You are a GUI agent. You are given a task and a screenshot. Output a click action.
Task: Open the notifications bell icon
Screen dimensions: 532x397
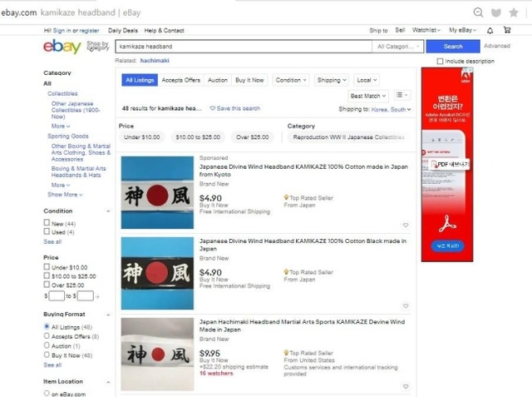[490, 31]
